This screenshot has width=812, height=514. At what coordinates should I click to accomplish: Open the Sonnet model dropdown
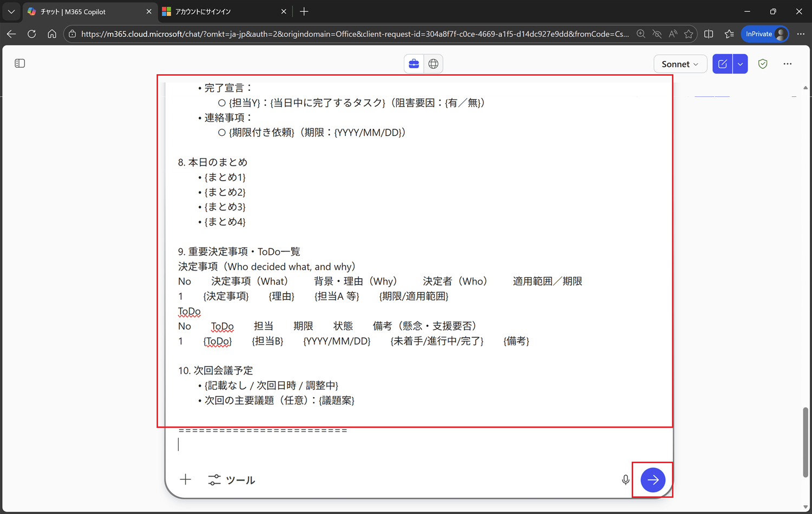point(680,63)
